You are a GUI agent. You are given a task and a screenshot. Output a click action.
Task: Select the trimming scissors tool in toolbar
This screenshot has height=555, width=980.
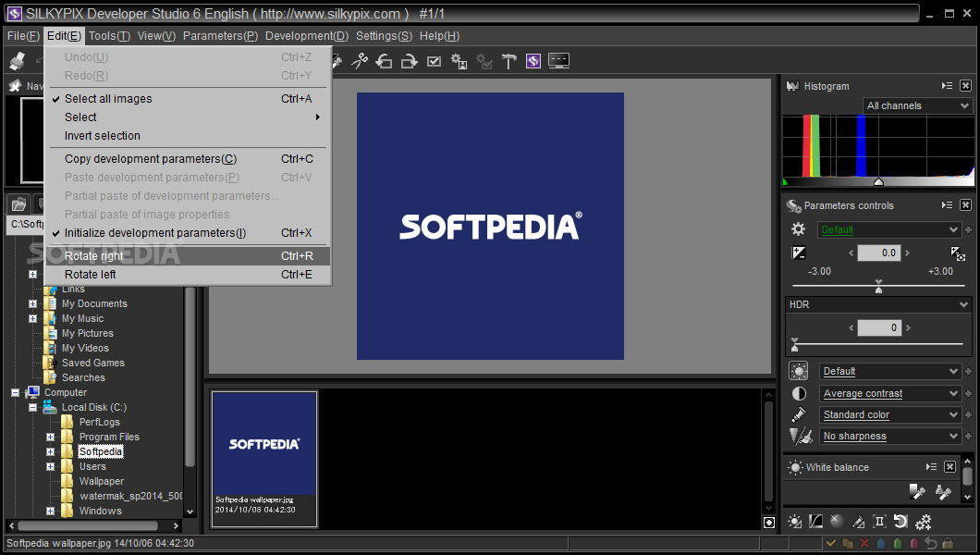[360, 61]
